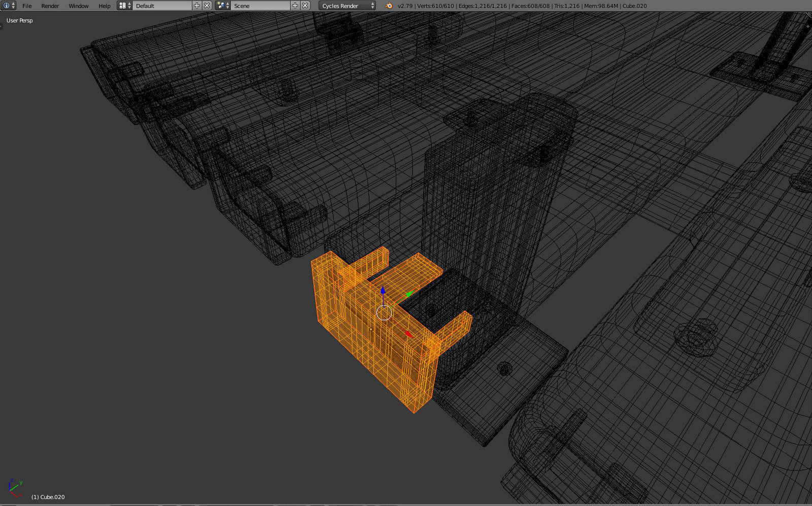Open the Info editor type selector icon
Viewport: 812px width, 506px height.
tap(9, 6)
